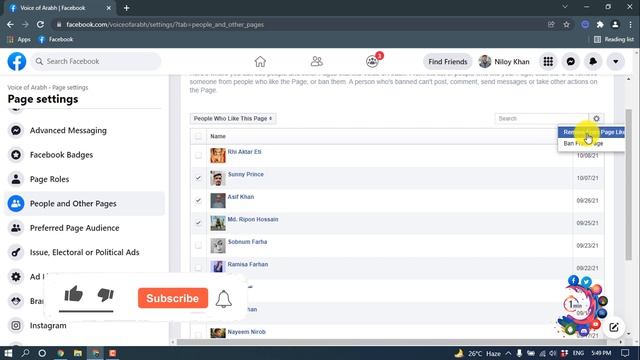Open Md. Ripon Hossain's profile link

(253, 219)
